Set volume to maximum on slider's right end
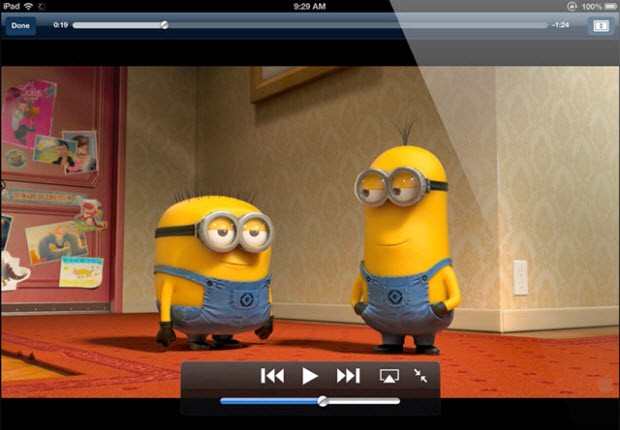Viewport: 620px width, 430px height. point(398,401)
